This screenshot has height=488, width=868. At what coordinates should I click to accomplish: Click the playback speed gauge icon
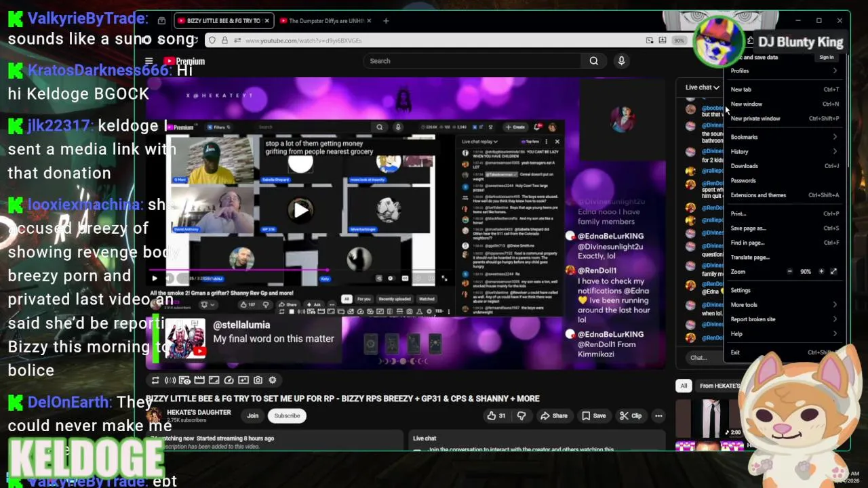pos(229,380)
